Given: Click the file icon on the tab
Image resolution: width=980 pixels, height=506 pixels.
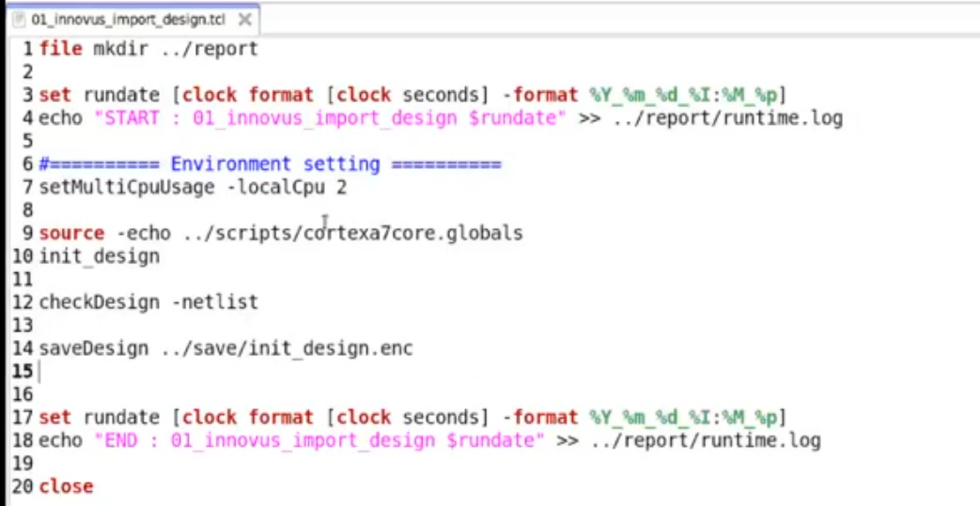Looking at the screenshot, I should (x=21, y=20).
